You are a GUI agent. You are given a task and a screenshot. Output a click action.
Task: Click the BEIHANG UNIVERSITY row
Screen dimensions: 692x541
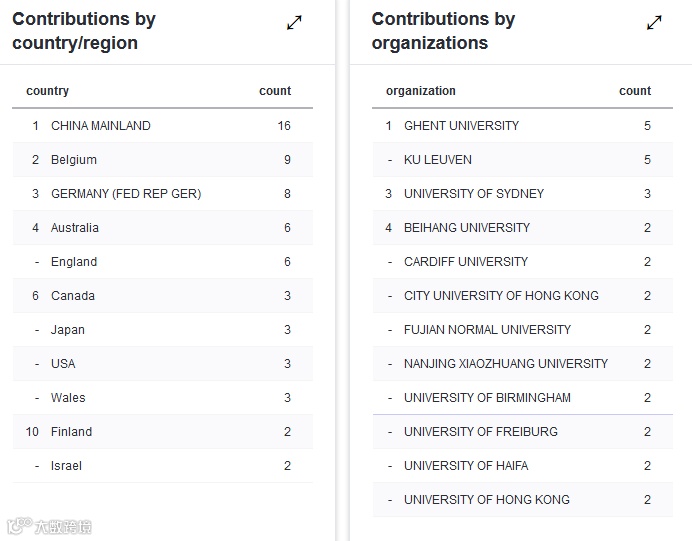click(x=467, y=228)
